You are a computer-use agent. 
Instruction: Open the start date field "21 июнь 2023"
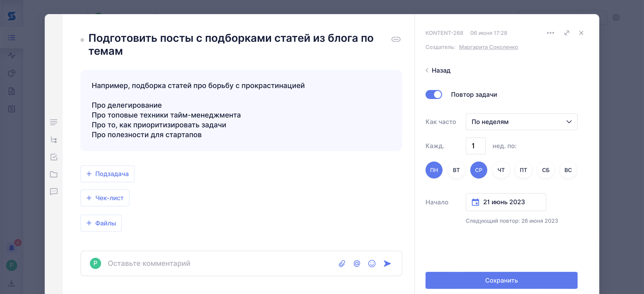(506, 202)
